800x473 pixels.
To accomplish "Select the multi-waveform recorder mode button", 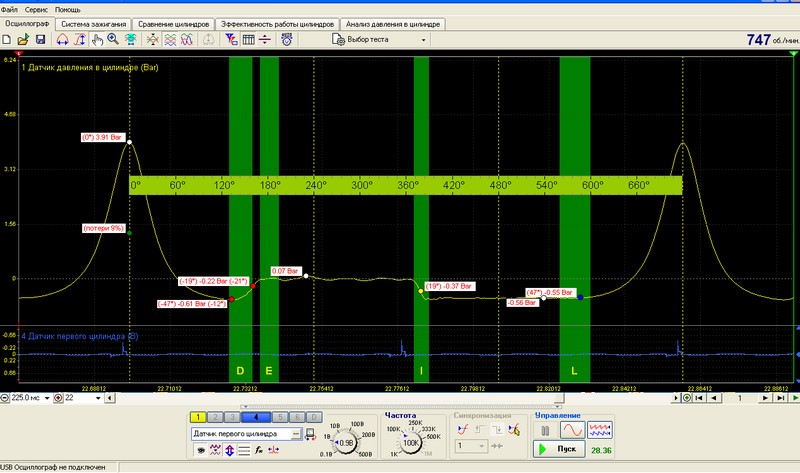I will [600, 431].
